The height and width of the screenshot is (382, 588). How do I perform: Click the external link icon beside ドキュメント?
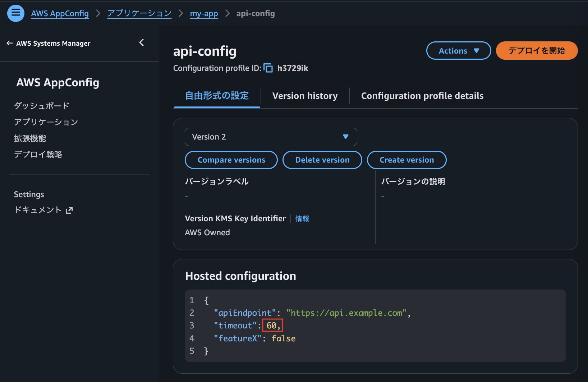click(x=69, y=210)
